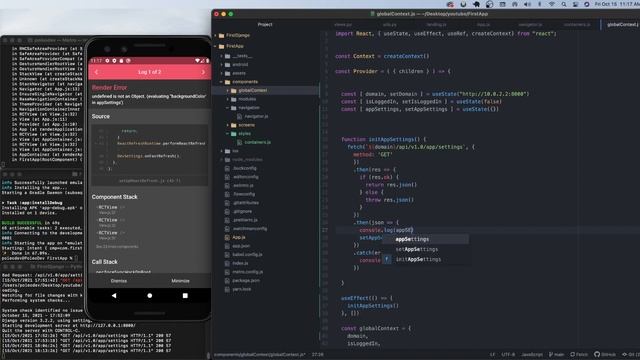Open .watchmanconfig file in tree
Viewport: 640px width, 360px height.
[x=249, y=229]
